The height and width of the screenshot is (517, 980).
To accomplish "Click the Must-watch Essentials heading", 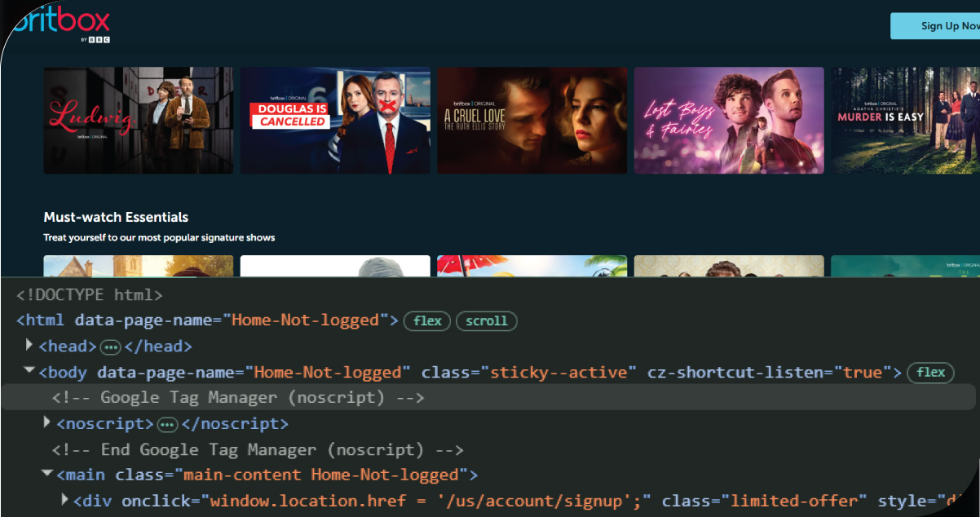I will tap(116, 217).
